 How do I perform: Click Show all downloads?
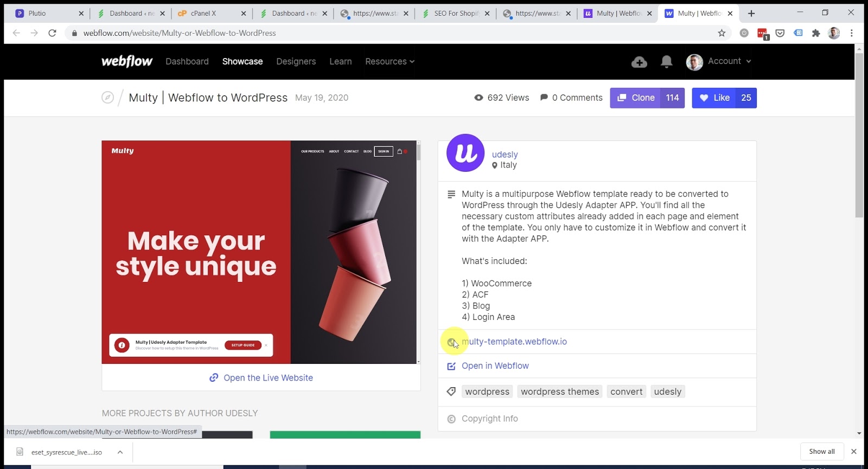(822, 452)
